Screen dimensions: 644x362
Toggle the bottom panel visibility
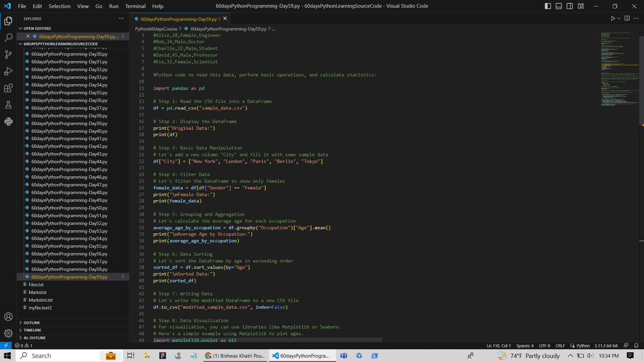pyautogui.click(x=559, y=6)
